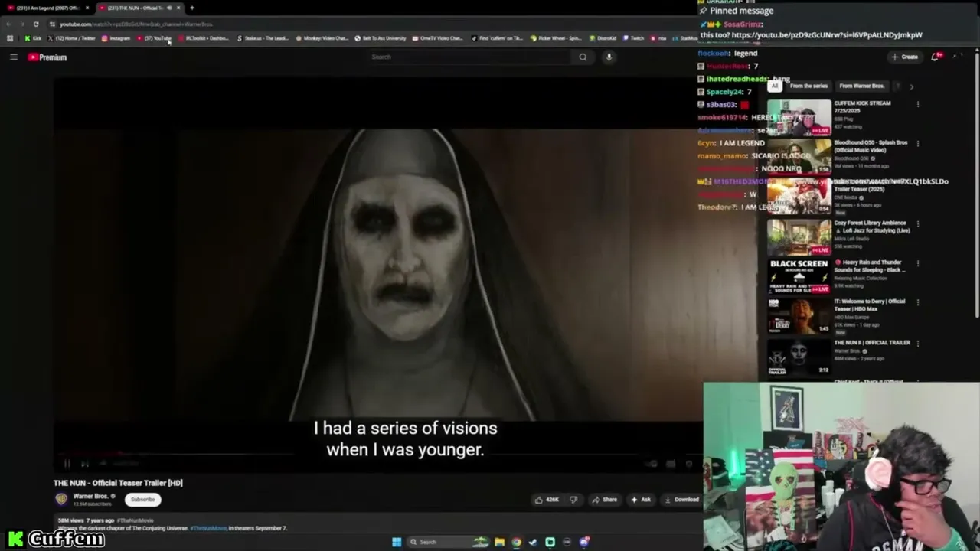This screenshot has width=980, height=551.
Task: Open the Warner Bros. channel avatar
Action: [61, 499]
